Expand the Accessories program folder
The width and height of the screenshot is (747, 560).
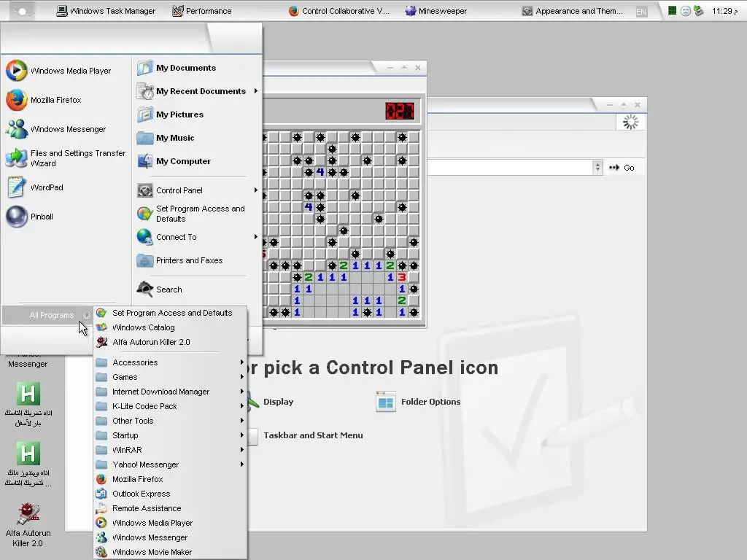pyautogui.click(x=170, y=362)
